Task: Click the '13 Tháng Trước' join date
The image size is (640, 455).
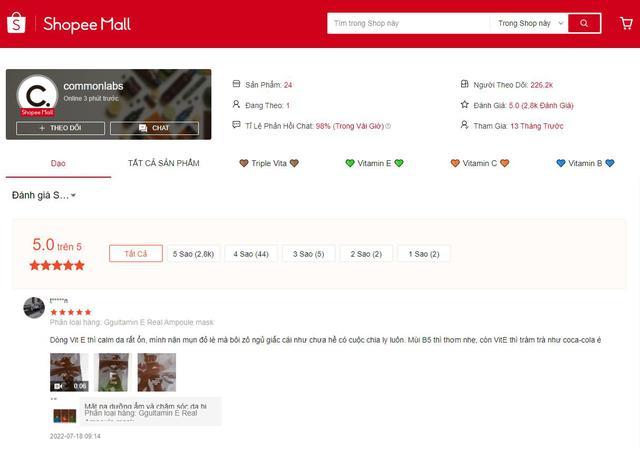Action: point(536,126)
